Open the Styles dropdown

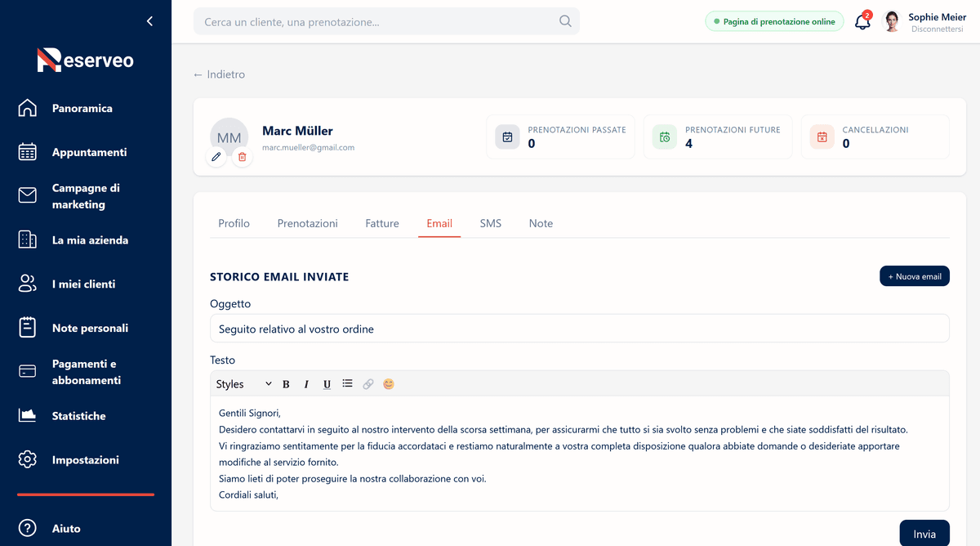tap(243, 384)
